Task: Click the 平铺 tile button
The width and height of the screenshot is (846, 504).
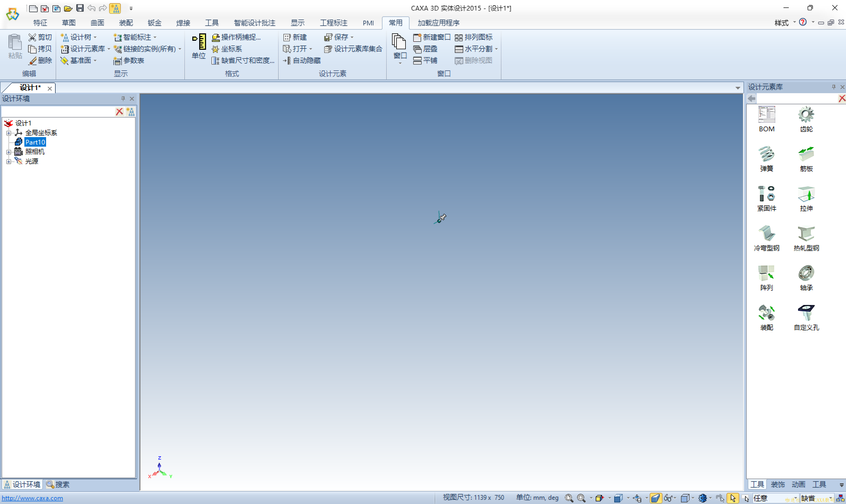Action: [425, 61]
